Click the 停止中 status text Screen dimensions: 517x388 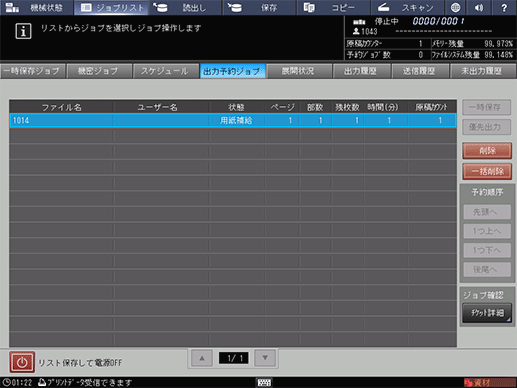coord(387,22)
